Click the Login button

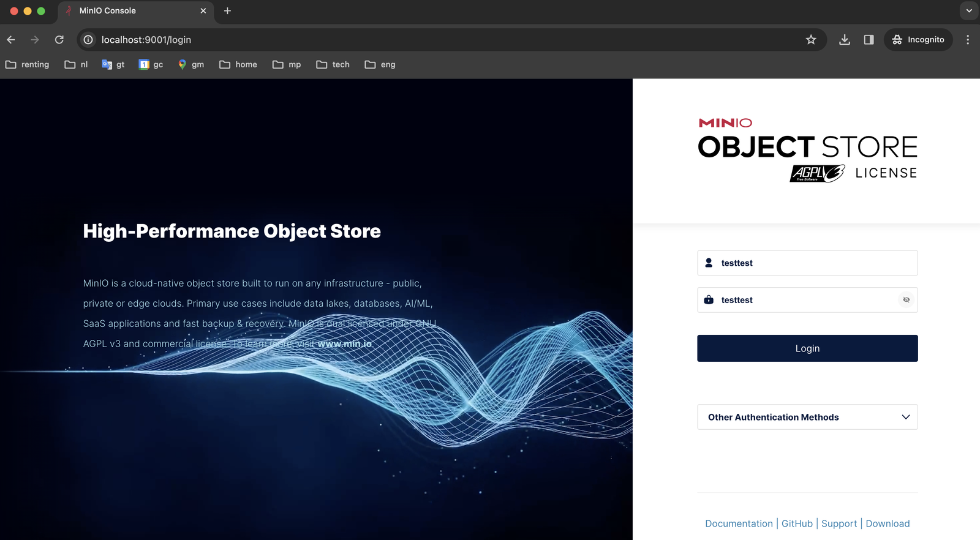(807, 348)
